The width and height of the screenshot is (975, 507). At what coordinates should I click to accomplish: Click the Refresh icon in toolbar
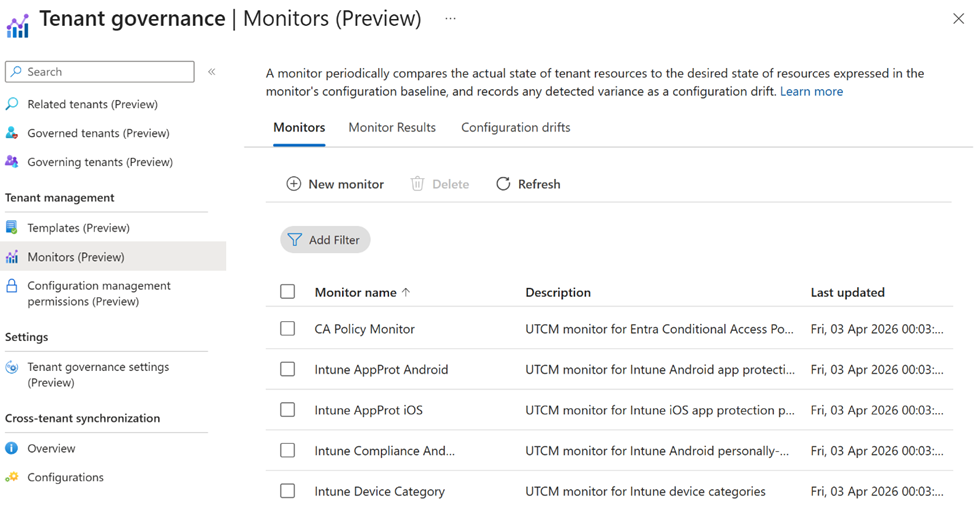coord(503,184)
